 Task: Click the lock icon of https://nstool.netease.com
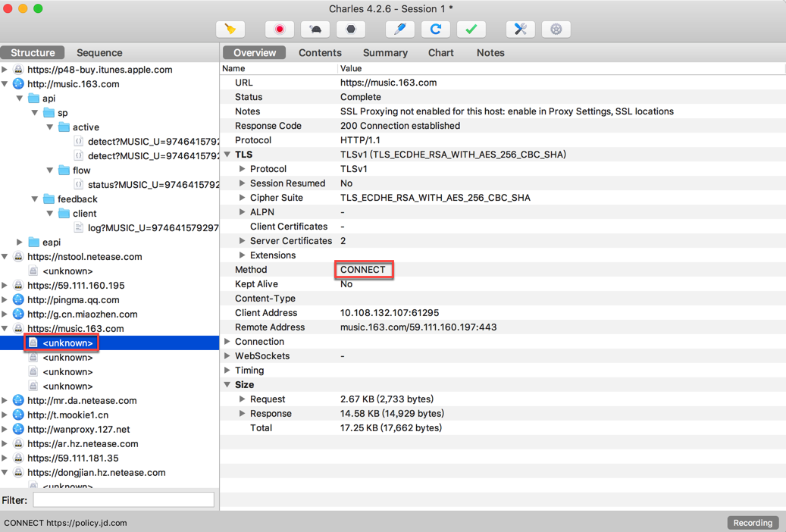tap(18, 256)
